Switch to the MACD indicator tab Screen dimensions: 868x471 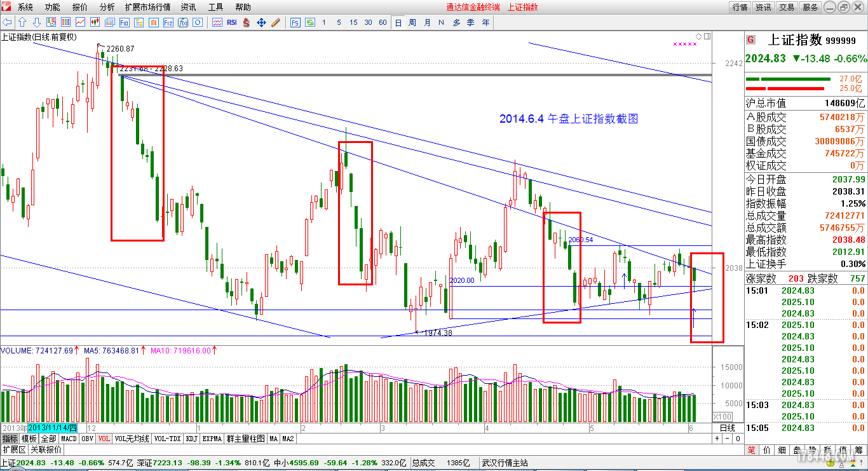coord(69,439)
